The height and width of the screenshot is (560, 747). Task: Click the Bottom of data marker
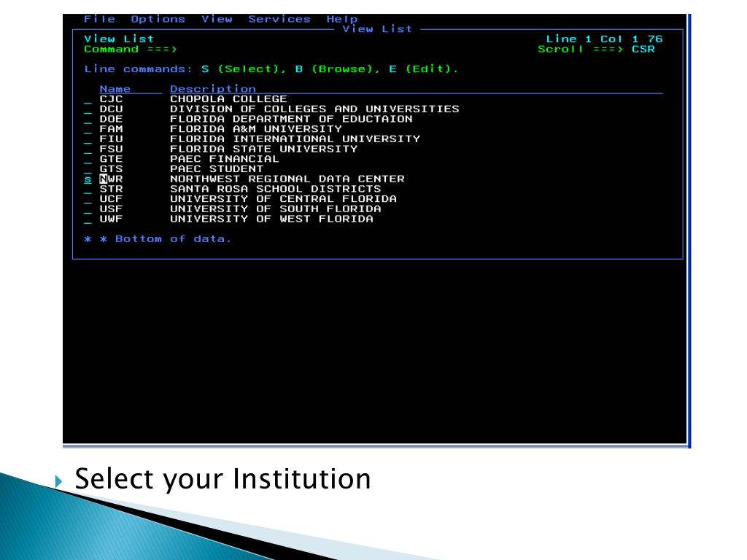pos(158,239)
